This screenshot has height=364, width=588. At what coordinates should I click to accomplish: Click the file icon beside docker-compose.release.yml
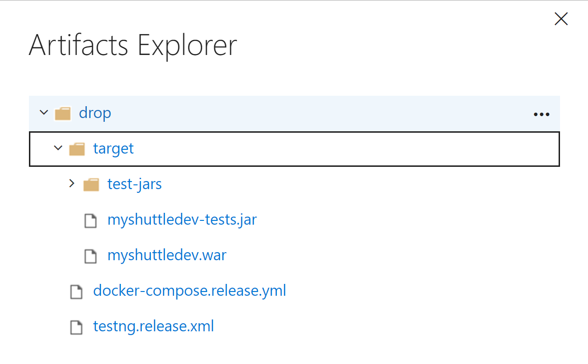point(76,291)
